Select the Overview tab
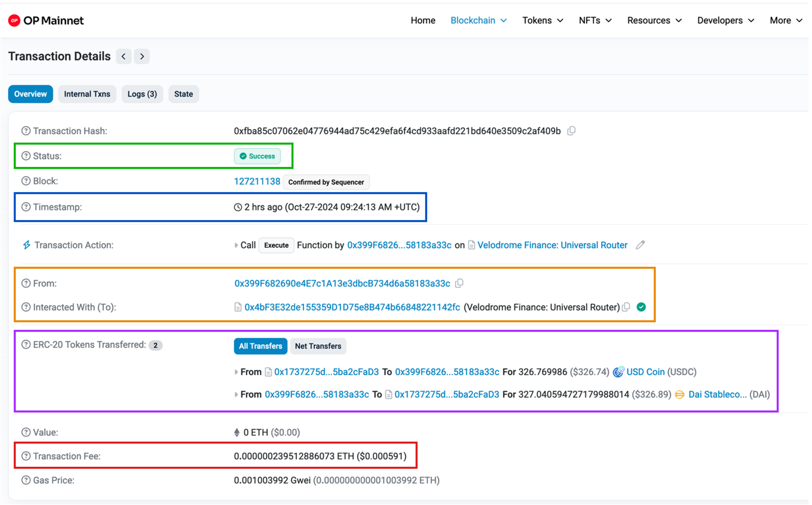812x505 pixels. click(31, 94)
